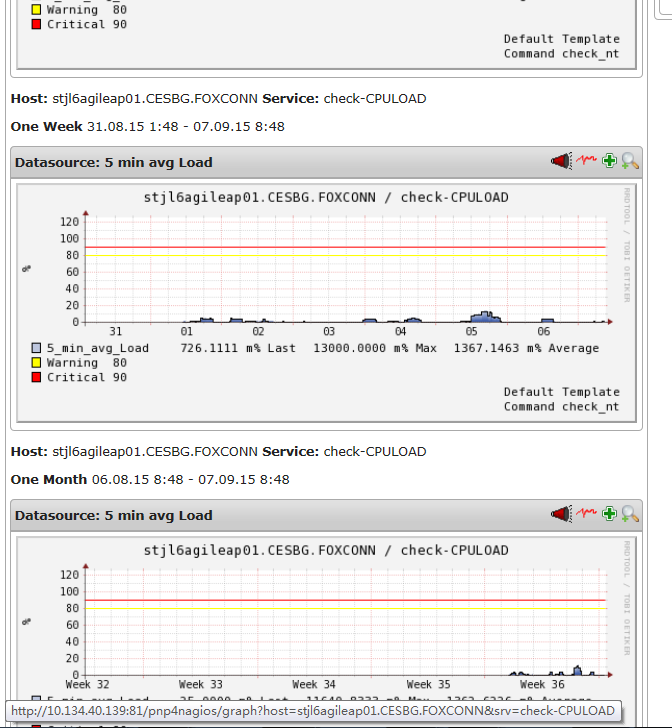
Task: Open the magnifier zoom icon in the One Week panel
Action: (629, 161)
